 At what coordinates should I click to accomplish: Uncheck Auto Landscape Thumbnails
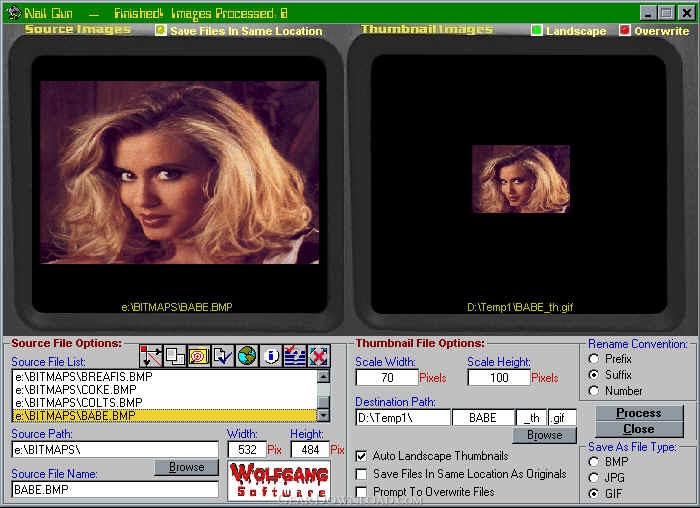[361, 456]
